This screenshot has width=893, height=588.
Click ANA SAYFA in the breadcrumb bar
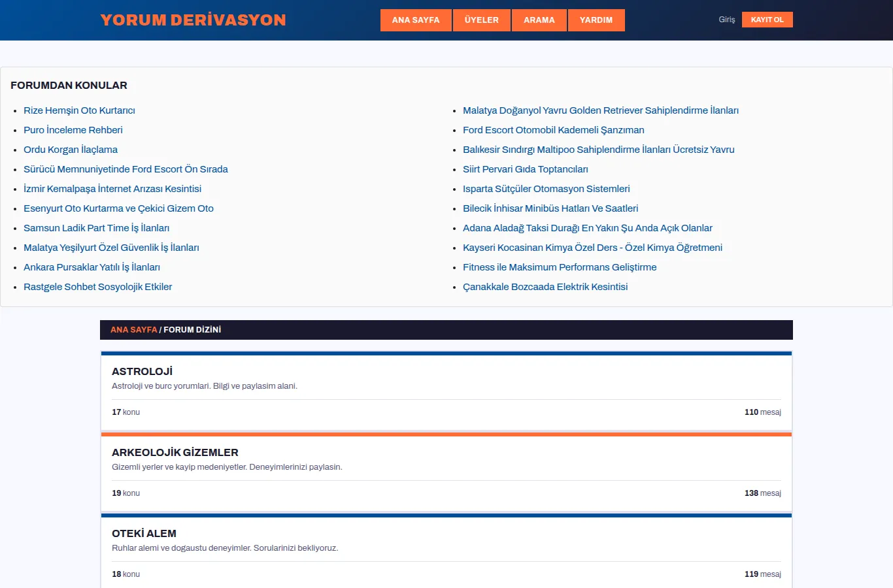(x=134, y=330)
